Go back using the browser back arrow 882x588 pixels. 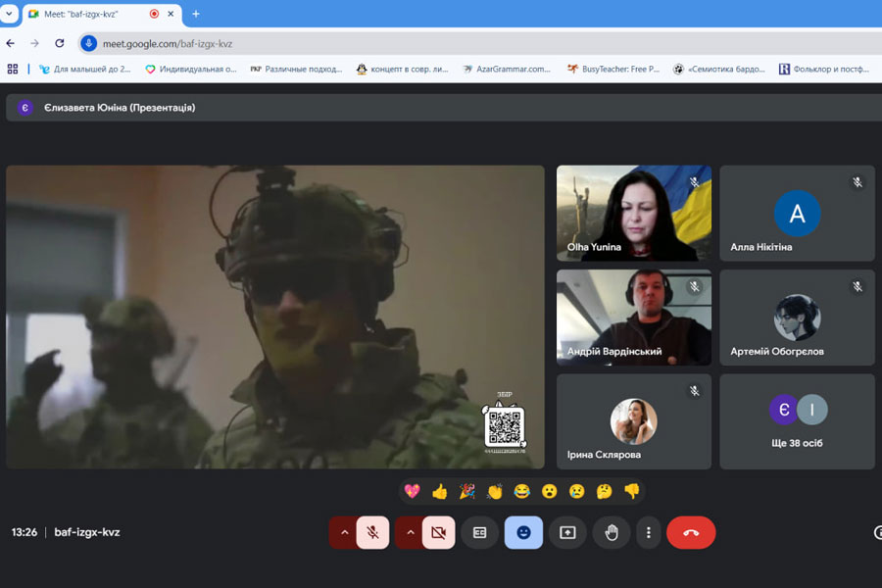[10, 43]
